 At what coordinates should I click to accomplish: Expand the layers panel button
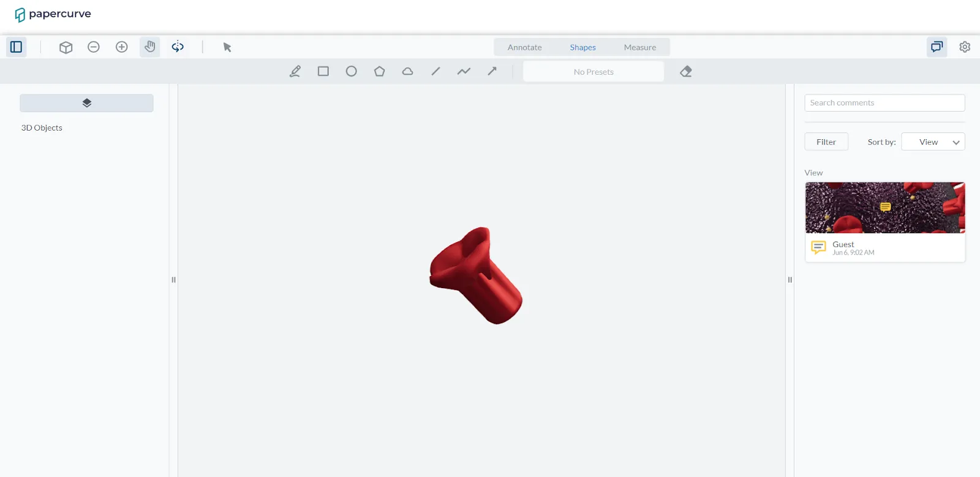click(x=86, y=103)
